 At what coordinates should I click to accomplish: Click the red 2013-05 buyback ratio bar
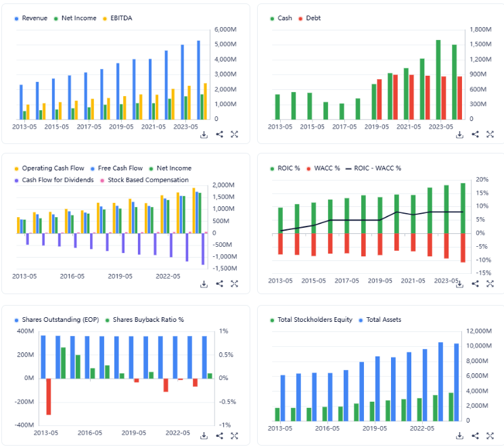(49, 396)
